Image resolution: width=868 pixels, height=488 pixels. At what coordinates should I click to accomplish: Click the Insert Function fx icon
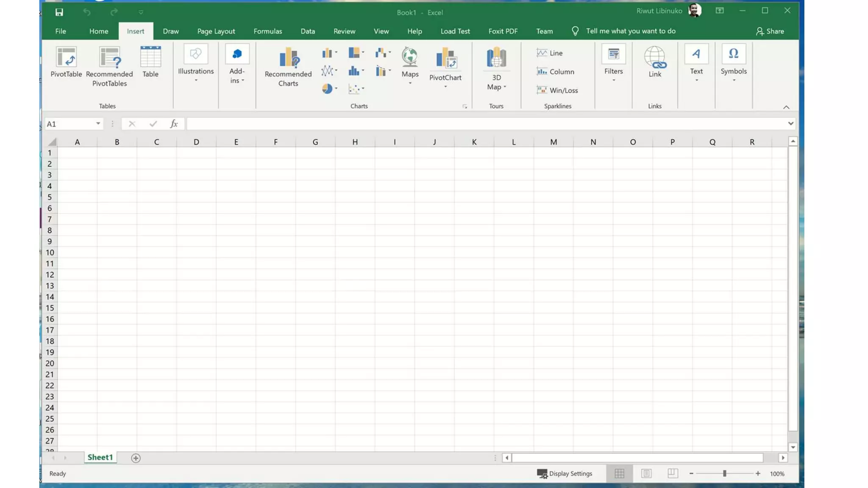(x=174, y=124)
